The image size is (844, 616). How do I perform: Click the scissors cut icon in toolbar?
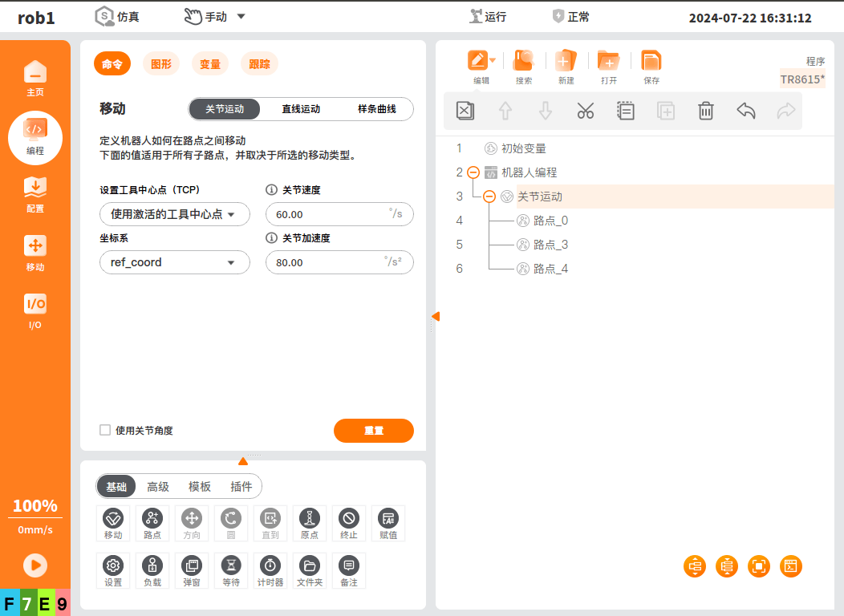coord(585,111)
